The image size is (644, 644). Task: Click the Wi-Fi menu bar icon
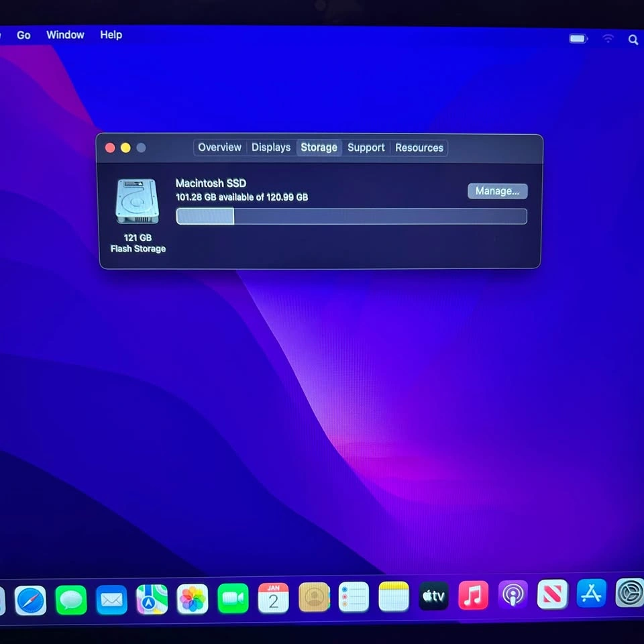608,39
